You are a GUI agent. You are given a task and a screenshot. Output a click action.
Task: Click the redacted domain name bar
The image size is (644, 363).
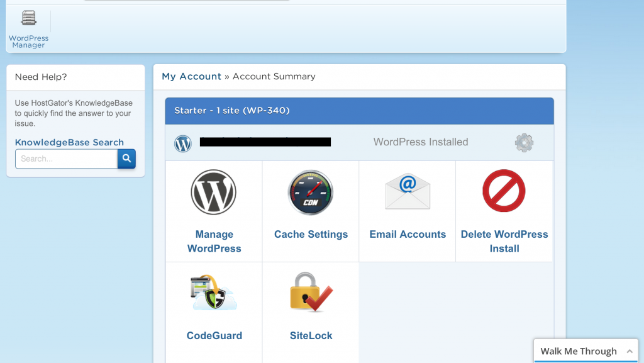pyautogui.click(x=265, y=142)
